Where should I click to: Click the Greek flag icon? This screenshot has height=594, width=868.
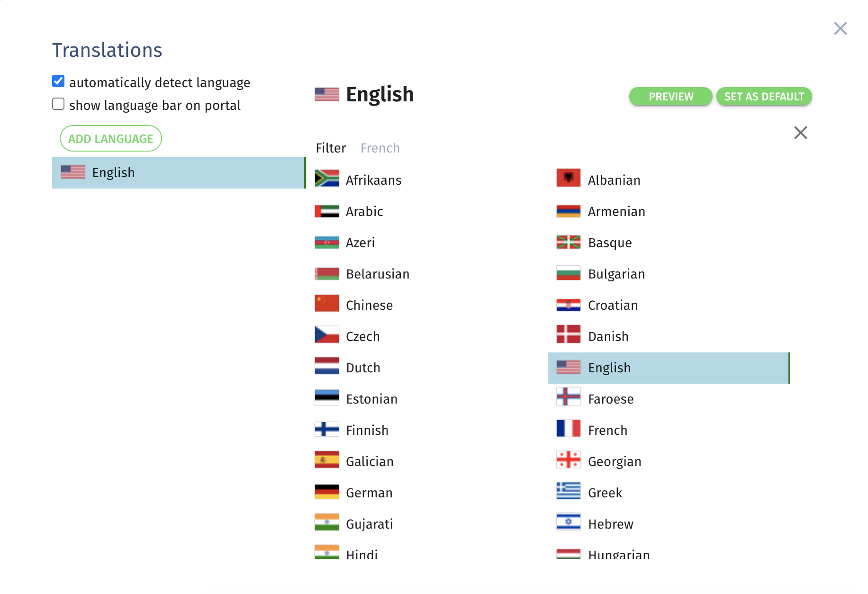pyautogui.click(x=569, y=491)
